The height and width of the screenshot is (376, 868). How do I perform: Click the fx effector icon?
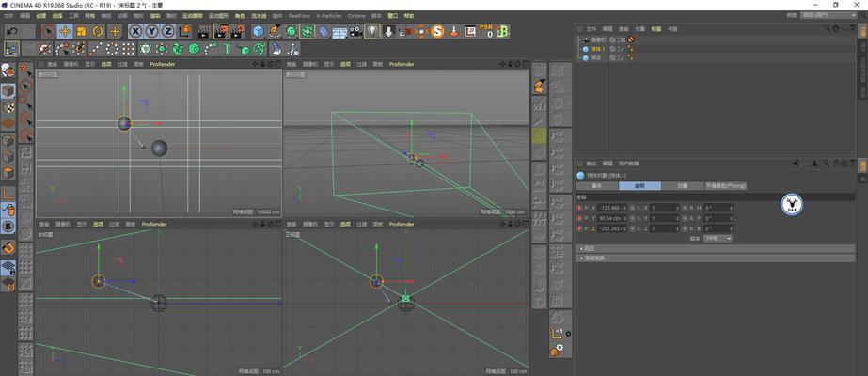click(x=292, y=49)
